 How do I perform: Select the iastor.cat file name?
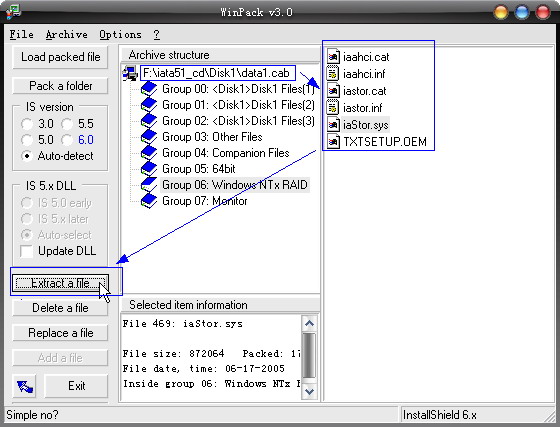[x=365, y=91]
